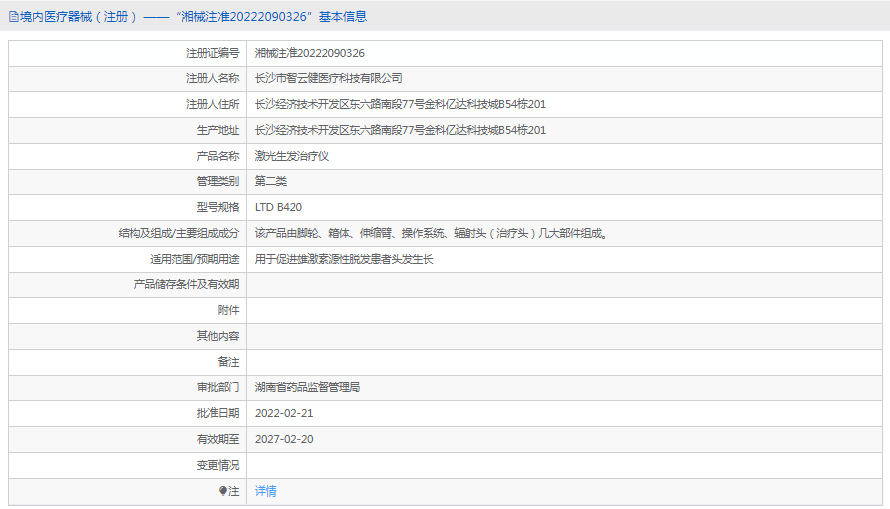Click the 产品名称 label
Screen dimensions: 890x509
tap(218, 156)
